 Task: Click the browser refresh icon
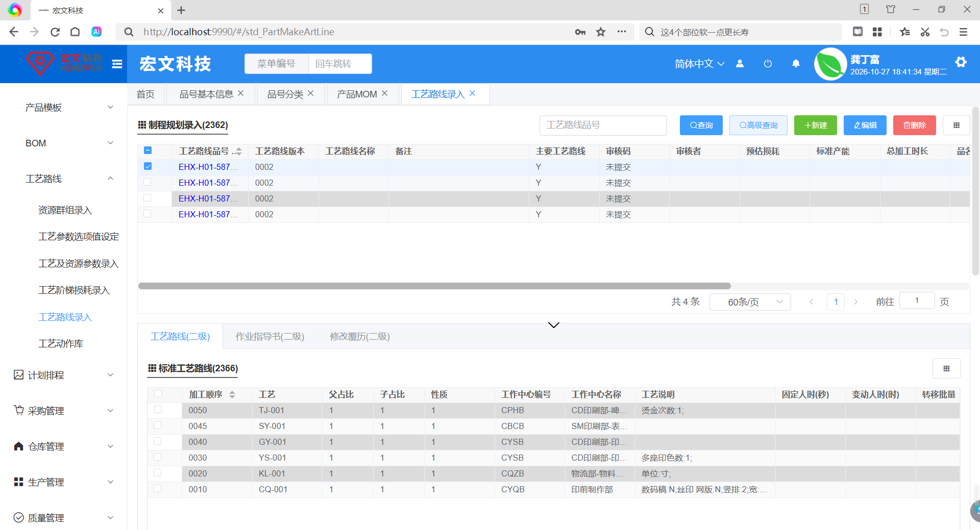[x=55, y=32]
